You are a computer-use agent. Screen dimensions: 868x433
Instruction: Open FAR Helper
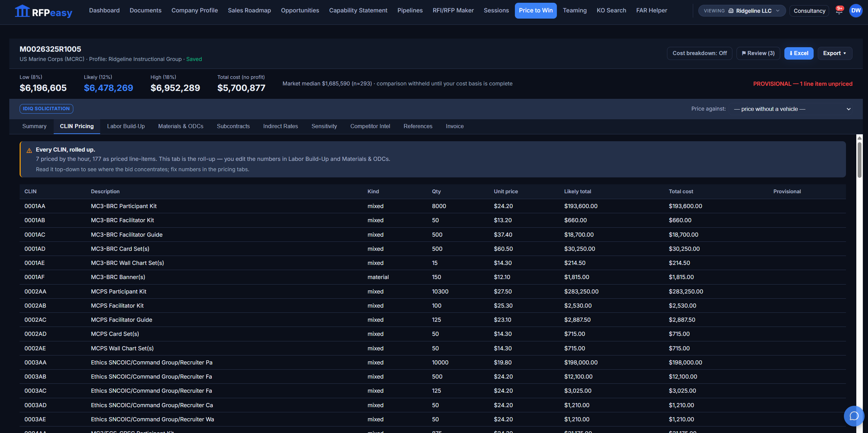coord(652,11)
